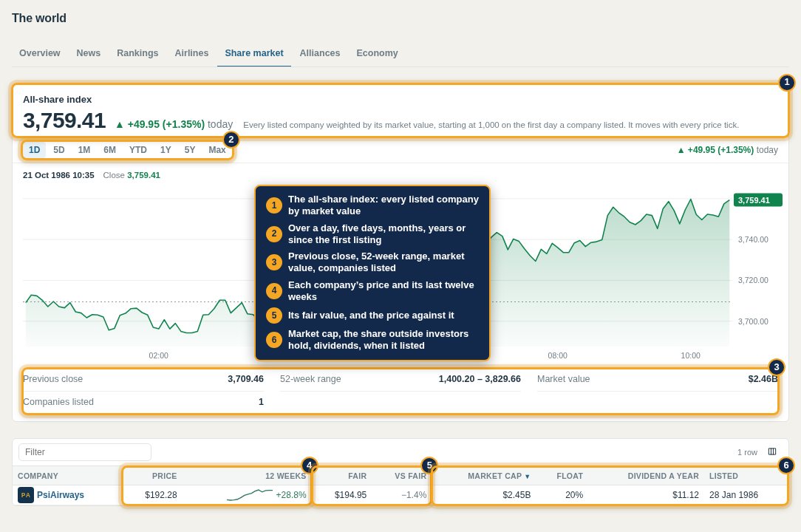Viewport: 801px width, 532px height.
Task: Open the Overview tab
Action: (39, 53)
